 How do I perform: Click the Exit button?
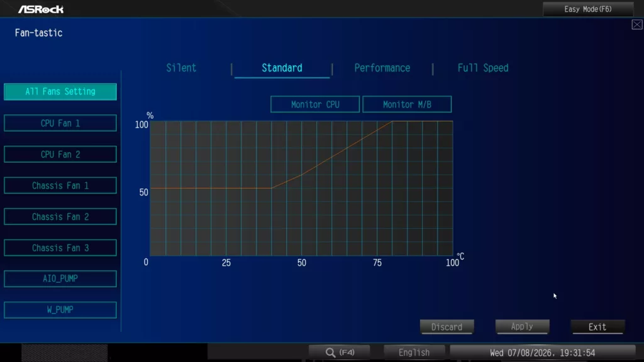tap(597, 327)
